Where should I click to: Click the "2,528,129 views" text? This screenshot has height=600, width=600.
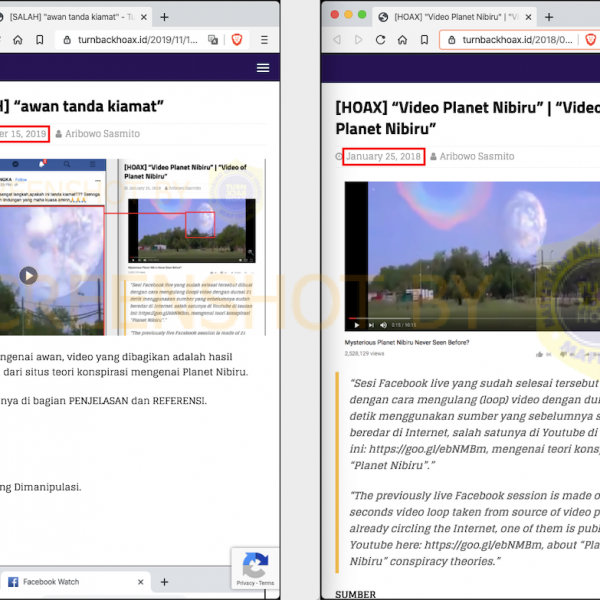tap(364, 354)
